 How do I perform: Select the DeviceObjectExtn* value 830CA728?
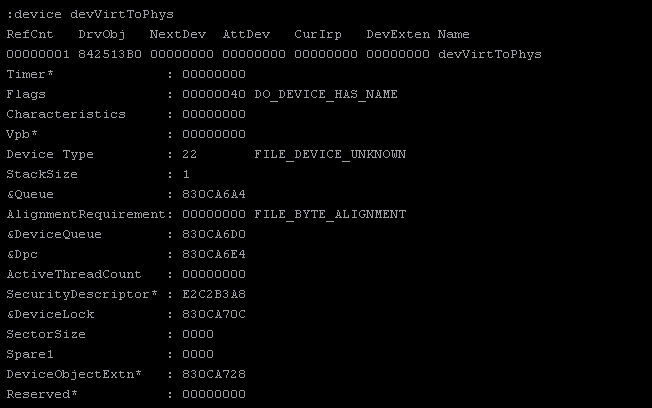214,374
